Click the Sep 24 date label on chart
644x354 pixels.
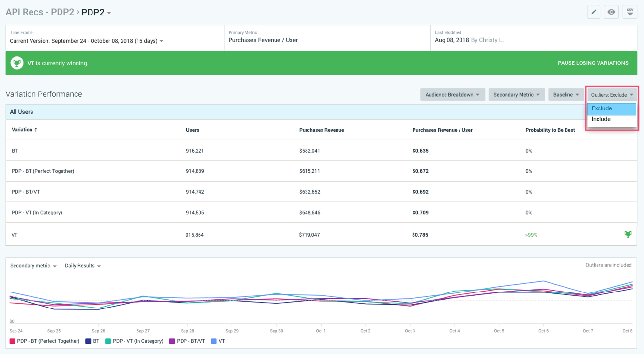(x=16, y=331)
